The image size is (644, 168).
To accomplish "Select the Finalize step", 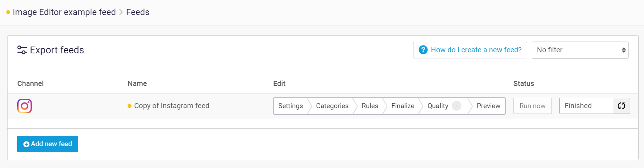I will (x=403, y=106).
